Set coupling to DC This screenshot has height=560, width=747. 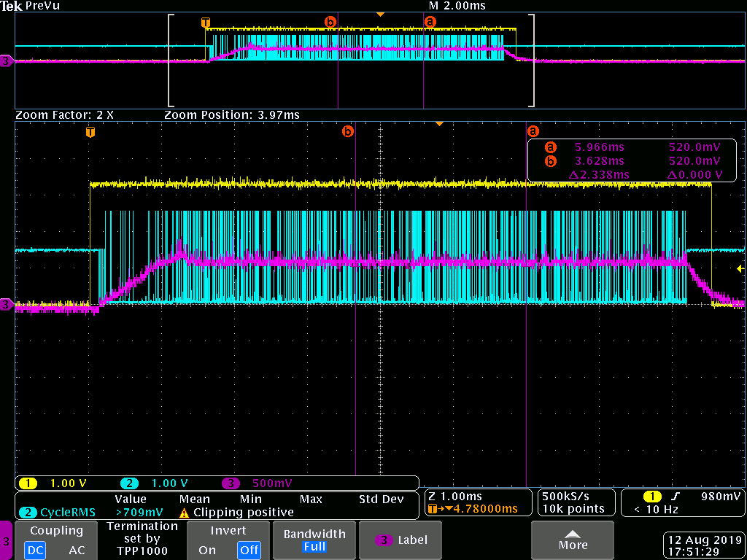pyautogui.click(x=34, y=550)
